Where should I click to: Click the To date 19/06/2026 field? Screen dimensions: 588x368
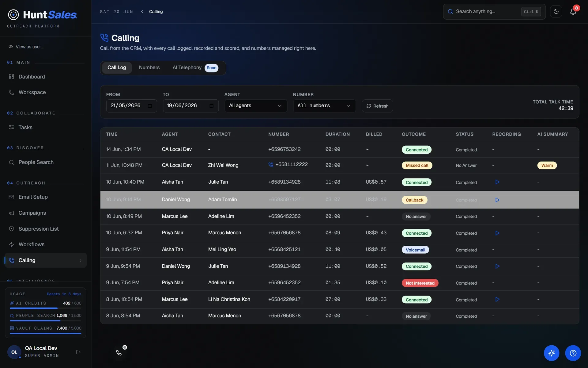pos(190,106)
